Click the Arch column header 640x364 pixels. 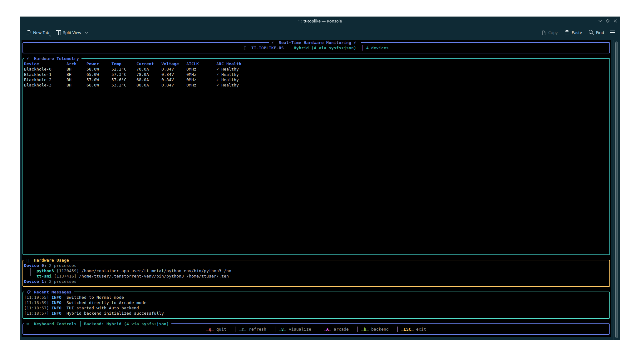pos(71,64)
